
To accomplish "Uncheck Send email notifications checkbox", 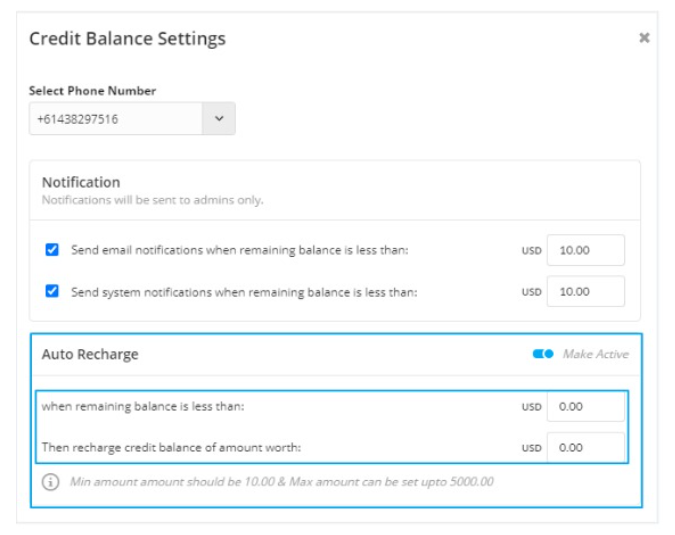I will (x=52, y=250).
